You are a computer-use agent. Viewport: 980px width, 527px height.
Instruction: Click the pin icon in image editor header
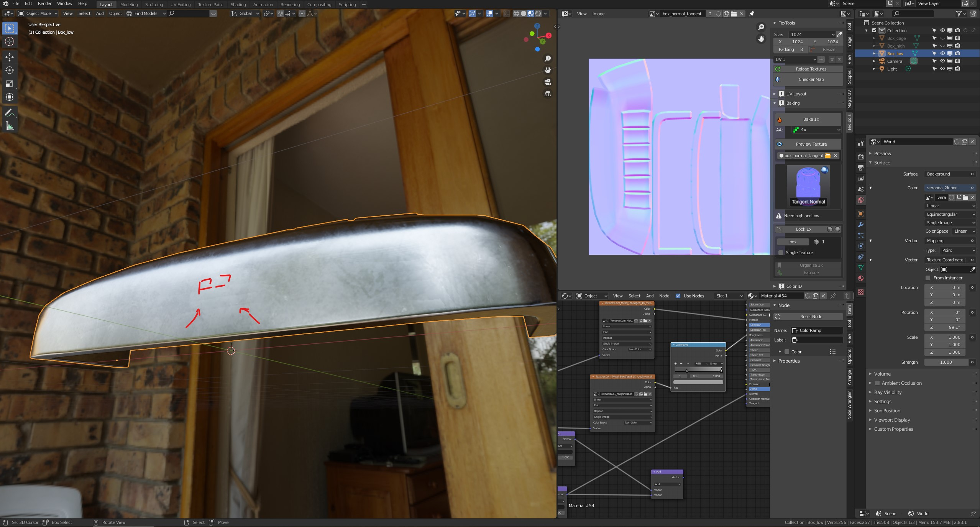[752, 14]
